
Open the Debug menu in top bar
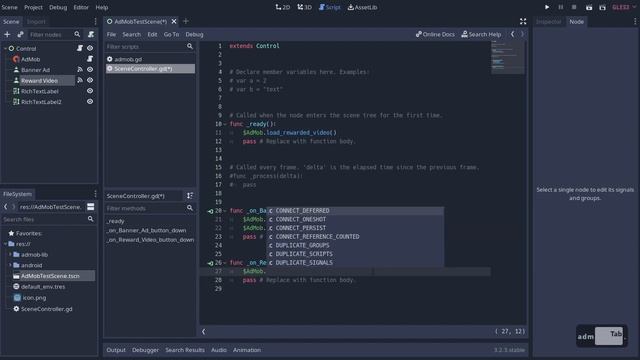[x=58, y=7]
